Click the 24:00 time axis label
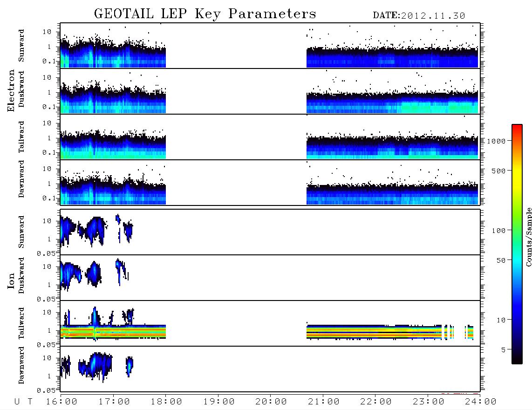Viewport: 532px width, 410px height. [x=480, y=402]
